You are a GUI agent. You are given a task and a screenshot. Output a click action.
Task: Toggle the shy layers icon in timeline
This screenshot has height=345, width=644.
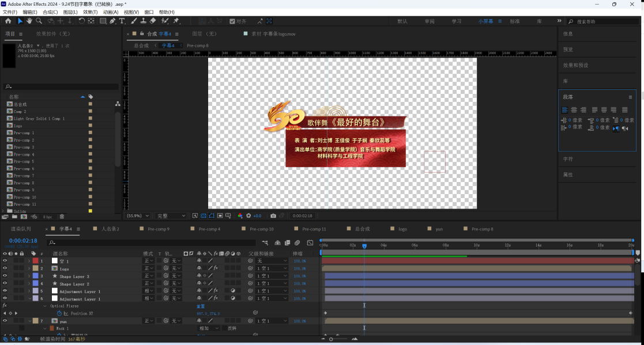[278, 243]
